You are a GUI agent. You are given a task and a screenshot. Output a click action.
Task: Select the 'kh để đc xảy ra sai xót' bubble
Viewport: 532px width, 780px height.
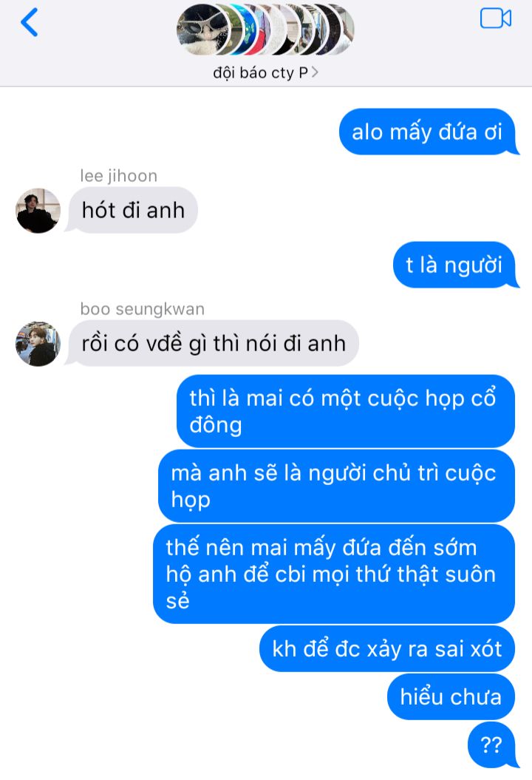[x=387, y=648]
